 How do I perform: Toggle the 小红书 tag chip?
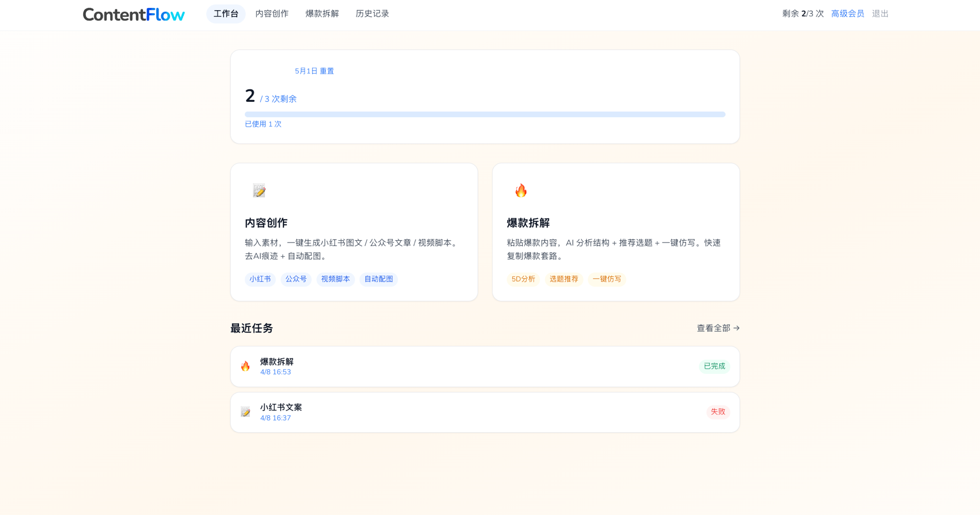click(x=260, y=279)
